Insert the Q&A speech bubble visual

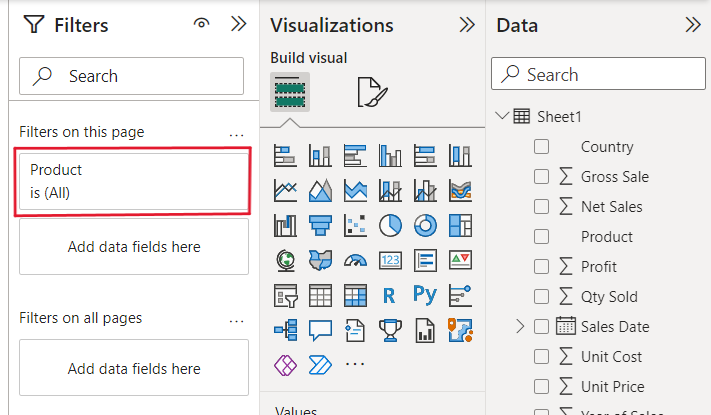coord(321,329)
